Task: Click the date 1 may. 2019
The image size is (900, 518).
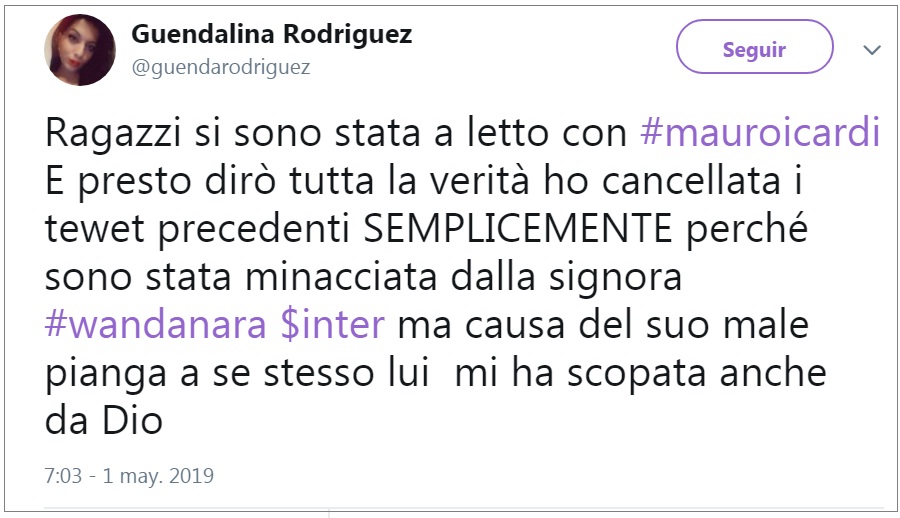Action: 158,475
